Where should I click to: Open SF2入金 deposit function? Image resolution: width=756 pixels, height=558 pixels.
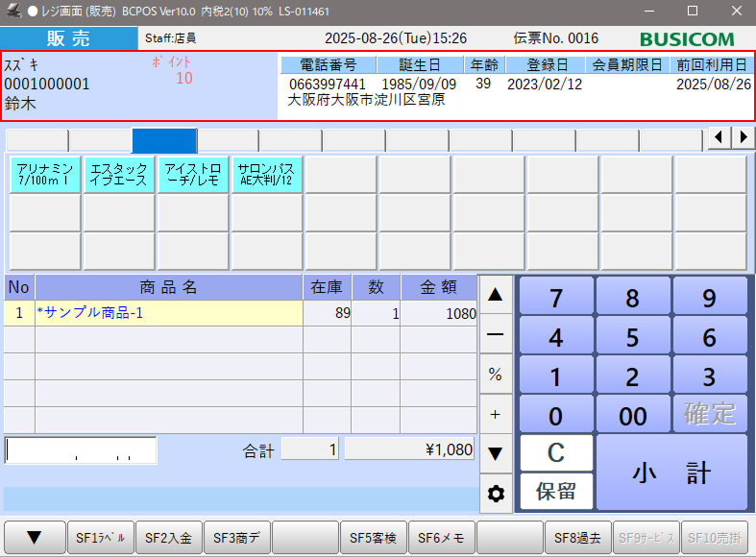coord(168,539)
